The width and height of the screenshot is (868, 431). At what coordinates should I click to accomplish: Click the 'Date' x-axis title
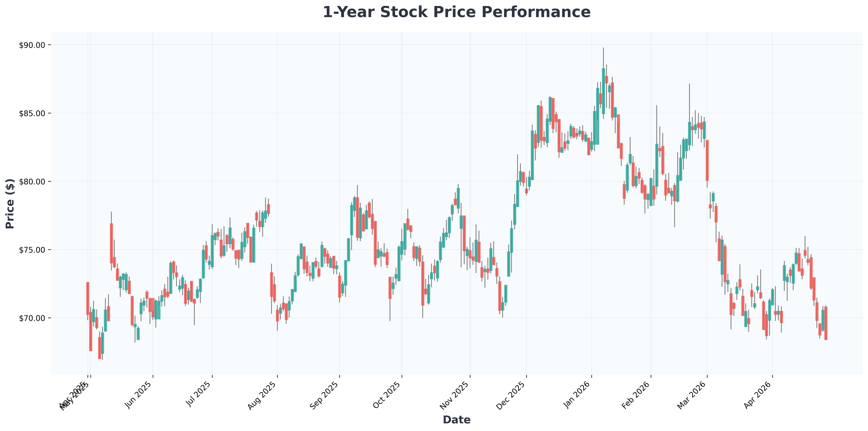457,420
